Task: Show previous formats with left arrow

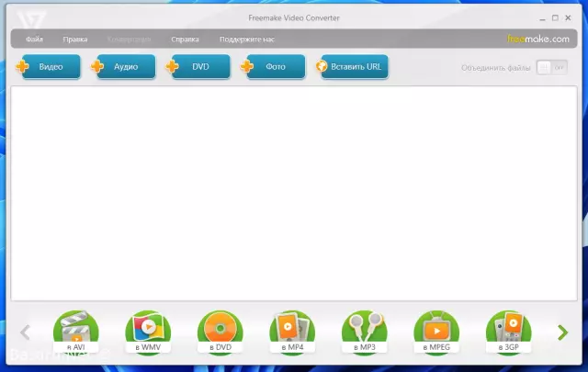Action: point(25,333)
